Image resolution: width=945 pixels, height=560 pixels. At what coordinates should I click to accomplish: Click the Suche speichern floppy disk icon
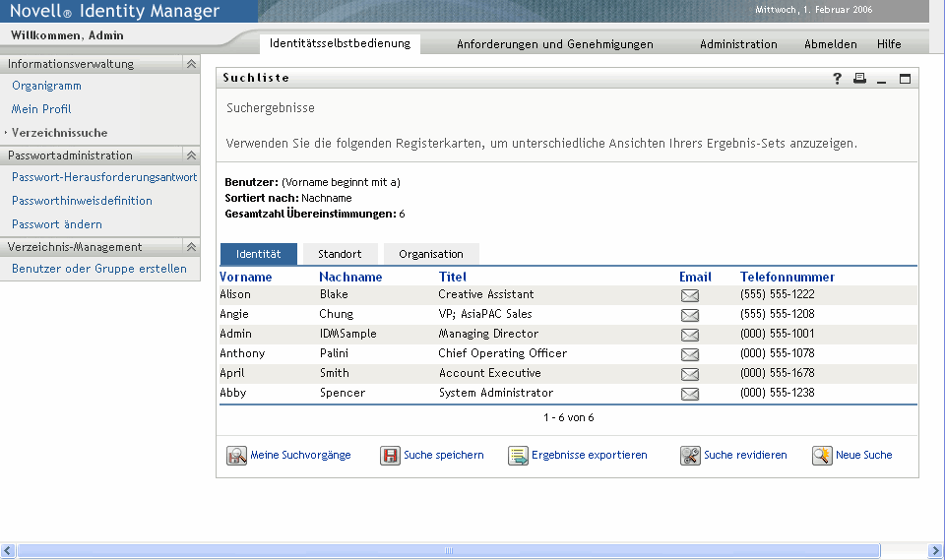tap(390, 456)
